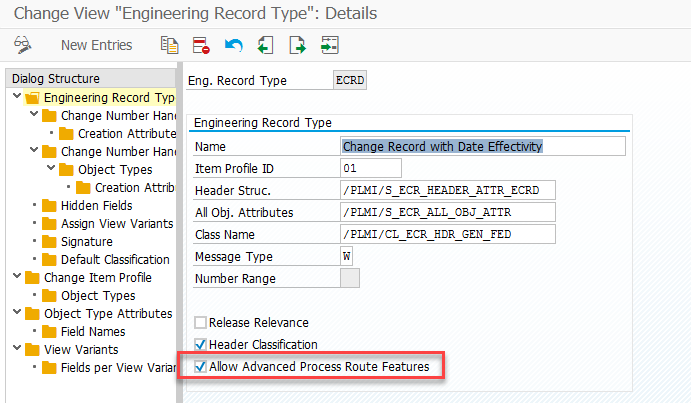Select the Assign View Variants entry
This screenshot has width=691, height=403.
pyautogui.click(x=117, y=224)
